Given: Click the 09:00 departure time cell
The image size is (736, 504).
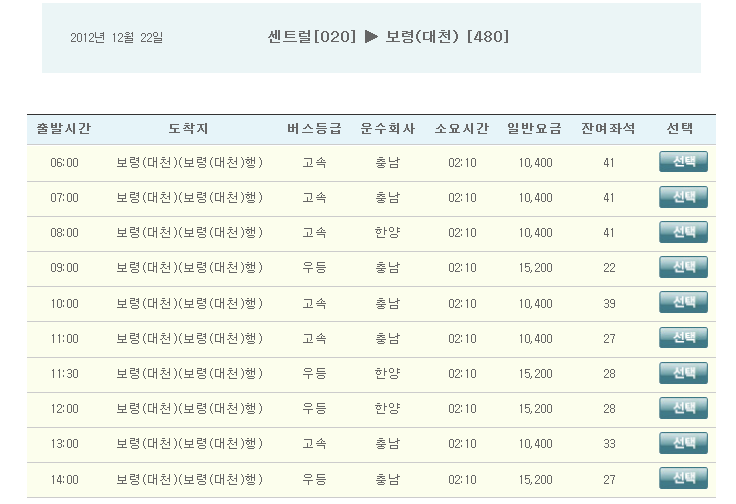Looking at the screenshot, I should click(64, 267).
